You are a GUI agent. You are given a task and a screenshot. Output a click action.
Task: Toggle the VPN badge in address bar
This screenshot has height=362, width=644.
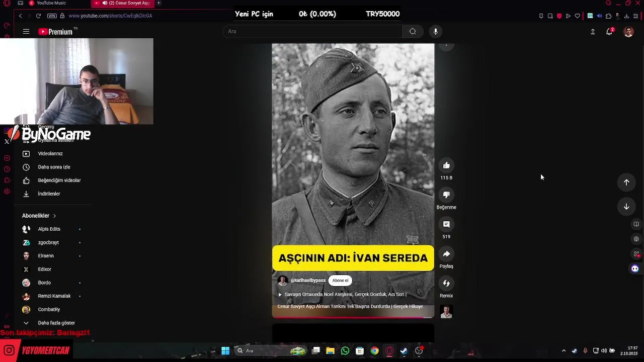click(52, 16)
